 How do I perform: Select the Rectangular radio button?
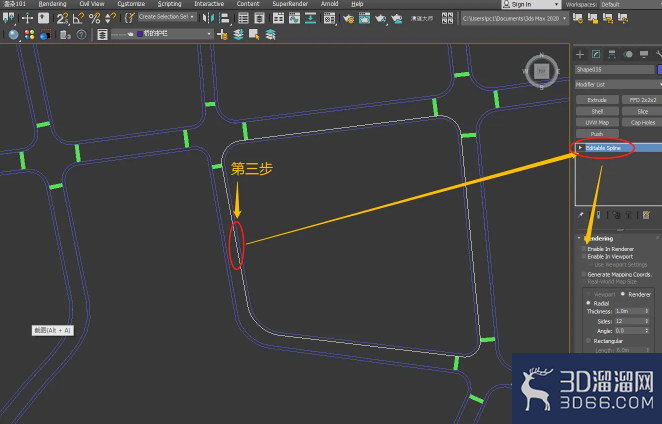(x=588, y=340)
